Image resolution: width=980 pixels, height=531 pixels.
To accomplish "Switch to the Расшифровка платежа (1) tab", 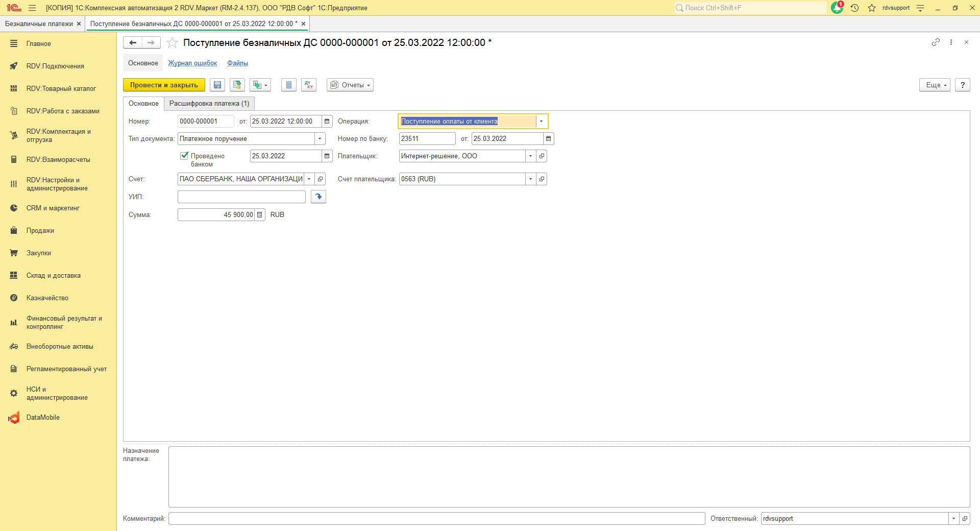I will [209, 104].
